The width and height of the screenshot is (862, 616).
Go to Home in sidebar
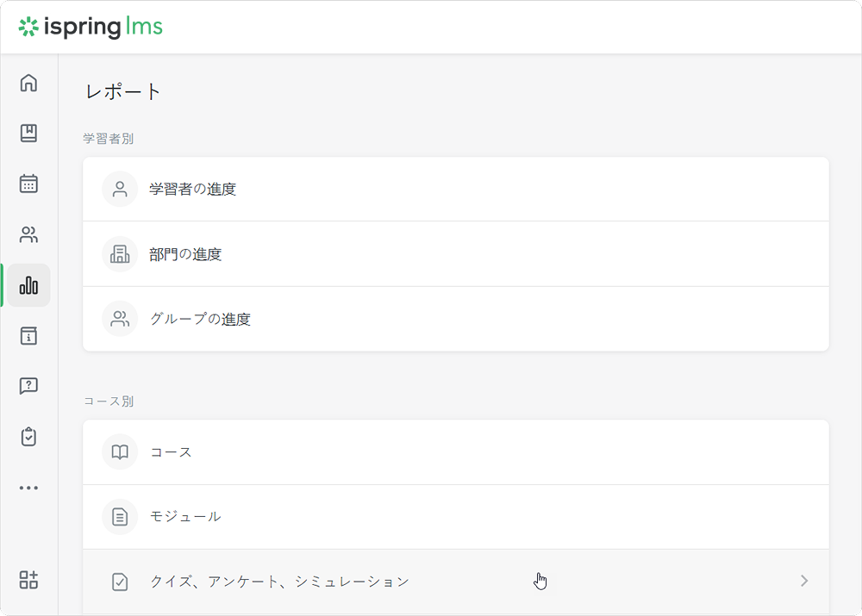(x=28, y=83)
